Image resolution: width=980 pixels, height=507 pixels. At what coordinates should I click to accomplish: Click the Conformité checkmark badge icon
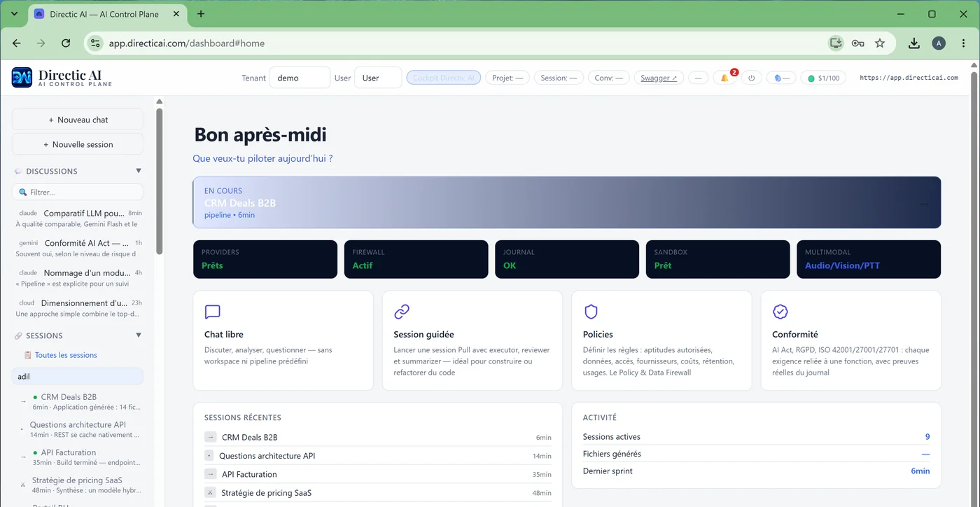pyautogui.click(x=780, y=312)
